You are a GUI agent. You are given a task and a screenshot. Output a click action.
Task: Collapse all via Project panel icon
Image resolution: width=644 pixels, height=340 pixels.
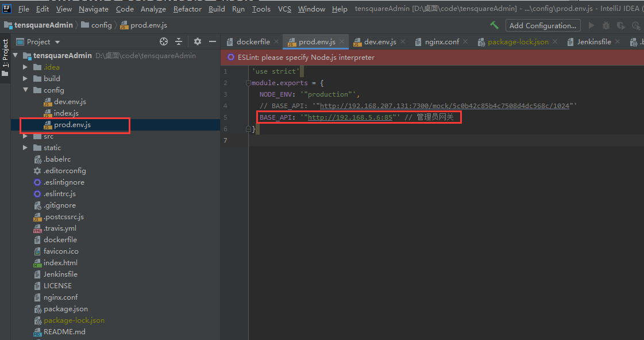179,41
